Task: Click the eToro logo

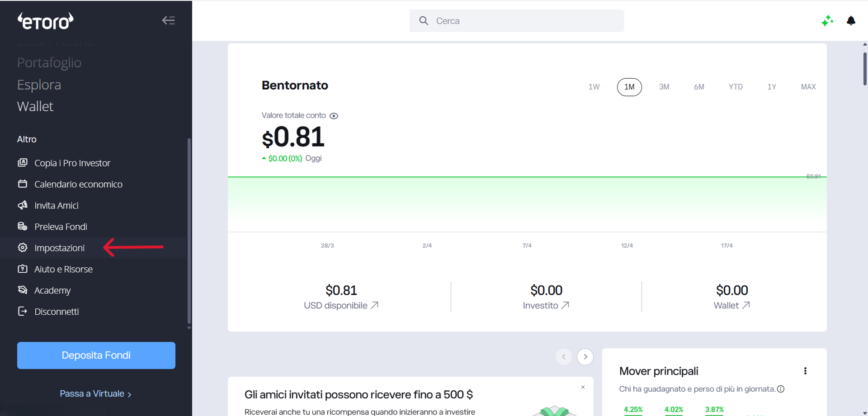Action: 45,21
